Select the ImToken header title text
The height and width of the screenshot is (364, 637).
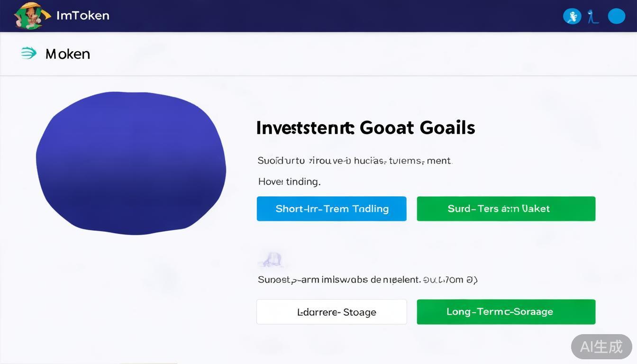pyautogui.click(x=82, y=16)
